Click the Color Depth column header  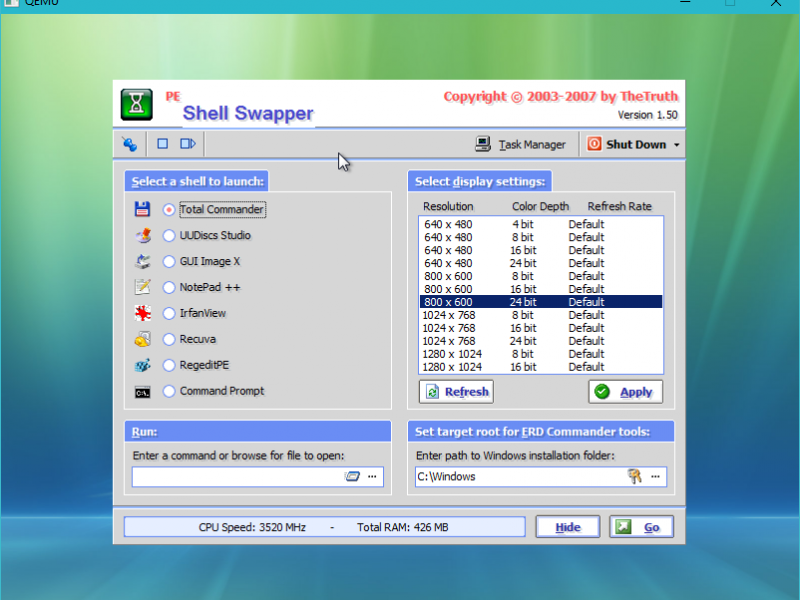point(540,207)
